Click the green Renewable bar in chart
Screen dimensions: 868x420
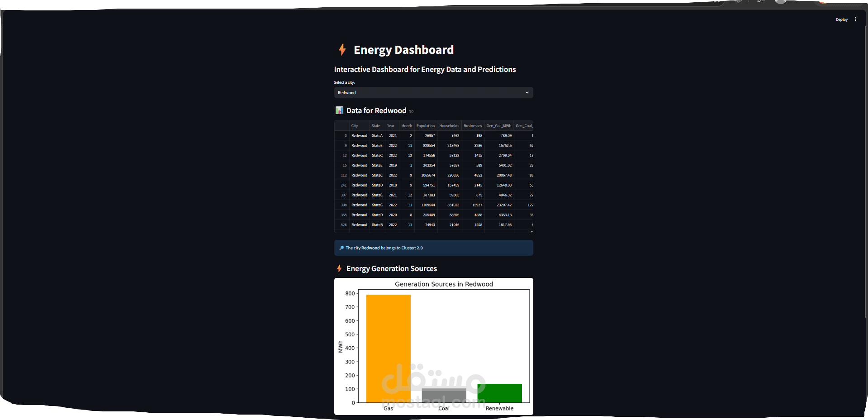point(499,393)
